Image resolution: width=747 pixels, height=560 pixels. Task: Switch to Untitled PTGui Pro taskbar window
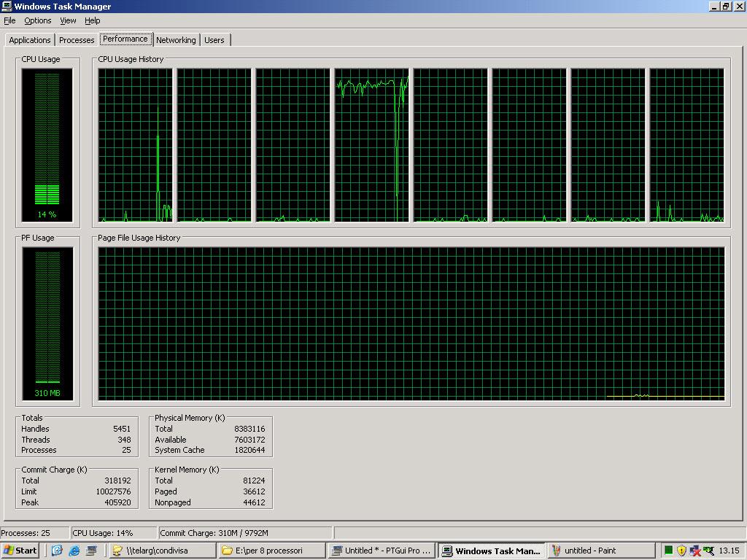coord(382,551)
